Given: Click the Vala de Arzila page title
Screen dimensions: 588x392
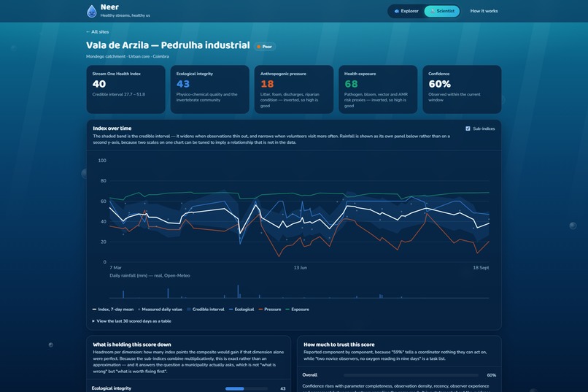Looking at the screenshot, I should point(168,45).
